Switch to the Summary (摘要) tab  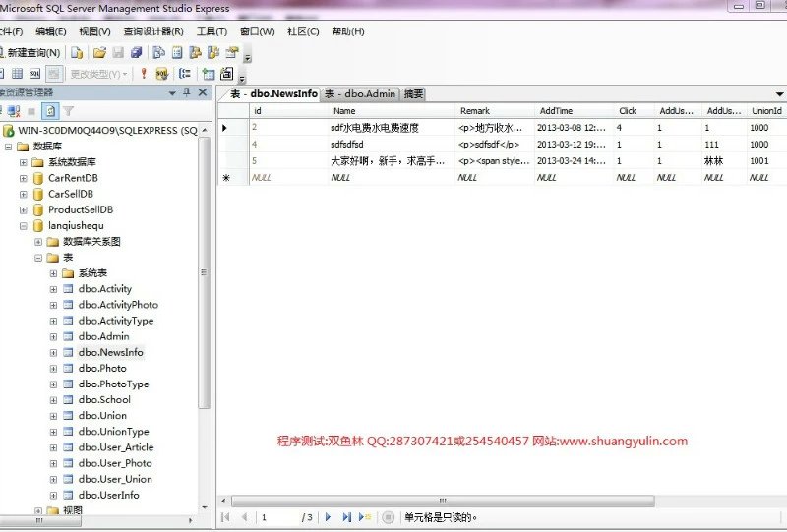413,93
